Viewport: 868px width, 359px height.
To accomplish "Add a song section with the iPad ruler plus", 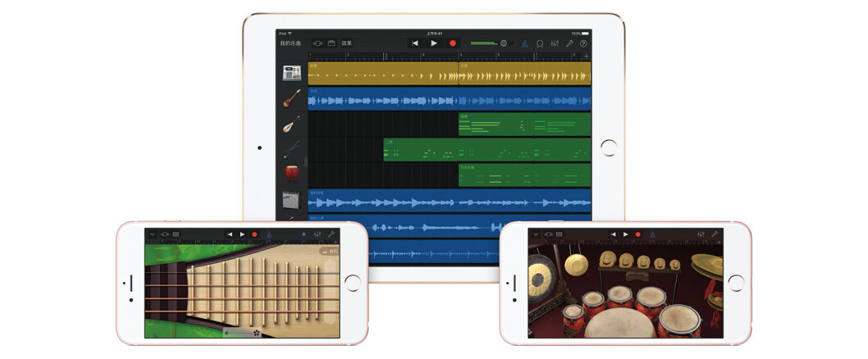I will pos(587,56).
